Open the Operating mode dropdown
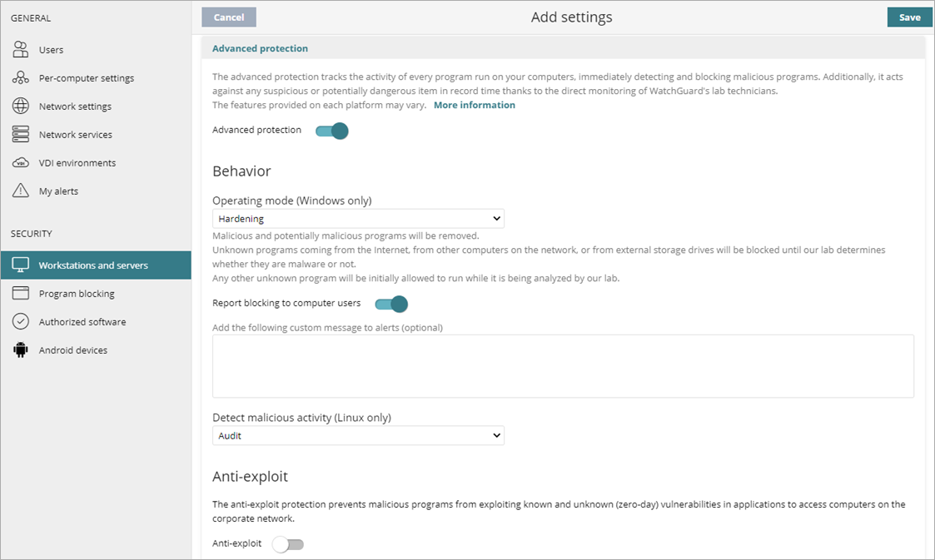This screenshot has height=560, width=935. coord(358,218)
